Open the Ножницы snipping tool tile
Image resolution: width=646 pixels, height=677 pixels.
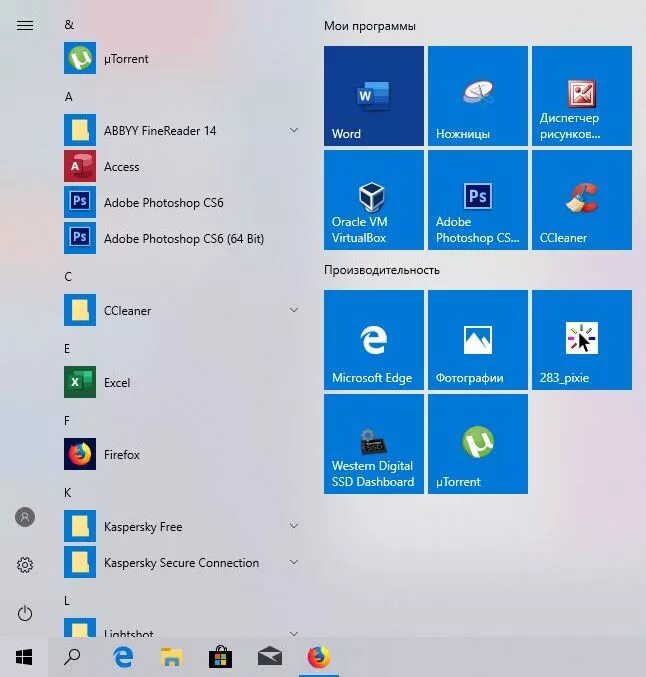point(478,96)
